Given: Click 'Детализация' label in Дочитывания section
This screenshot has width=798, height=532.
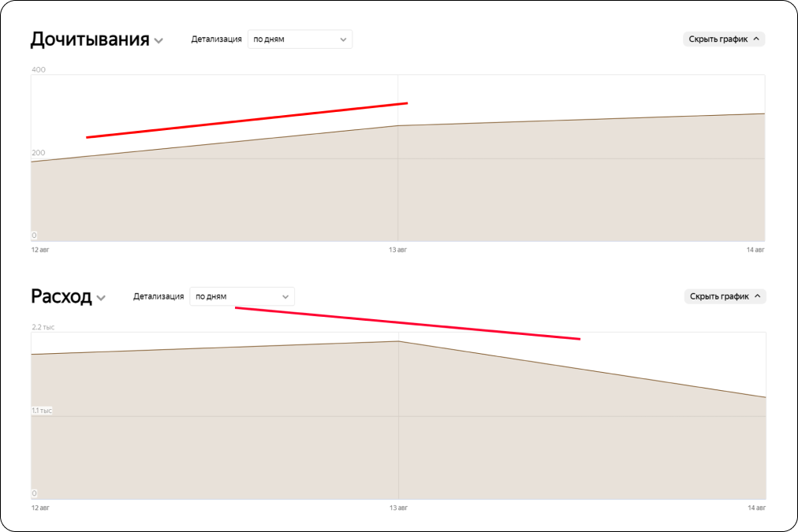Looking at the screenshot, I should (216, 39).
